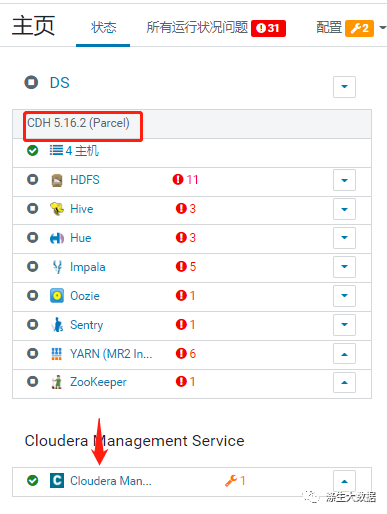The image size is (387, 514).
Task: Click the orange wrench 2 badge
Action: (359, 28)
